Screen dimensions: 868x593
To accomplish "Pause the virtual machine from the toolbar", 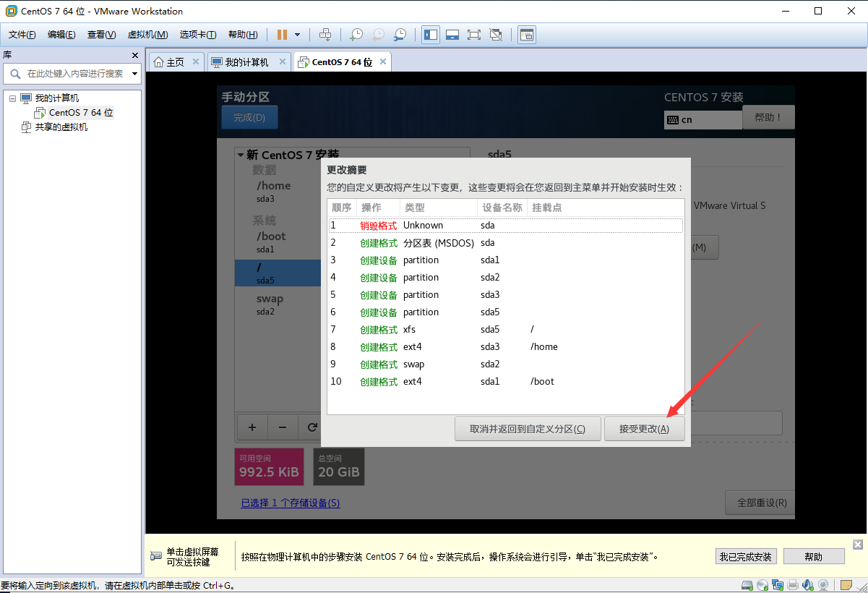I will pos(282,35).
